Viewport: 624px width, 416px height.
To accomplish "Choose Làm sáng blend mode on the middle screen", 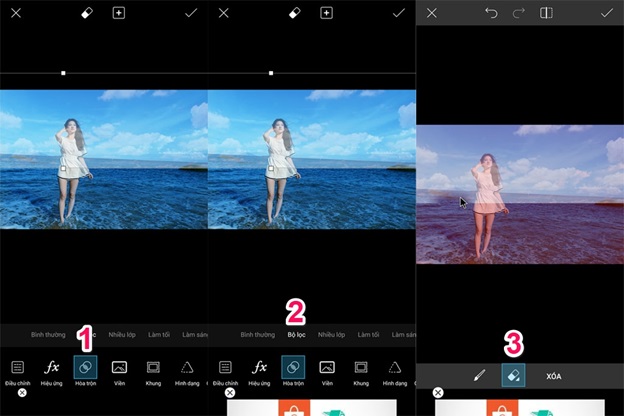I will (x=404, y=335).
